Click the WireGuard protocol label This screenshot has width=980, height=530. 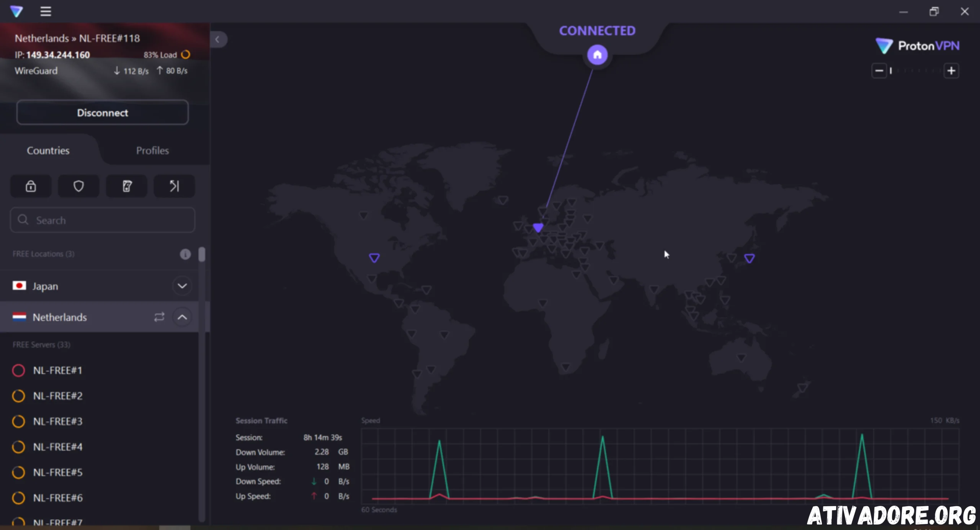(36, 70)
